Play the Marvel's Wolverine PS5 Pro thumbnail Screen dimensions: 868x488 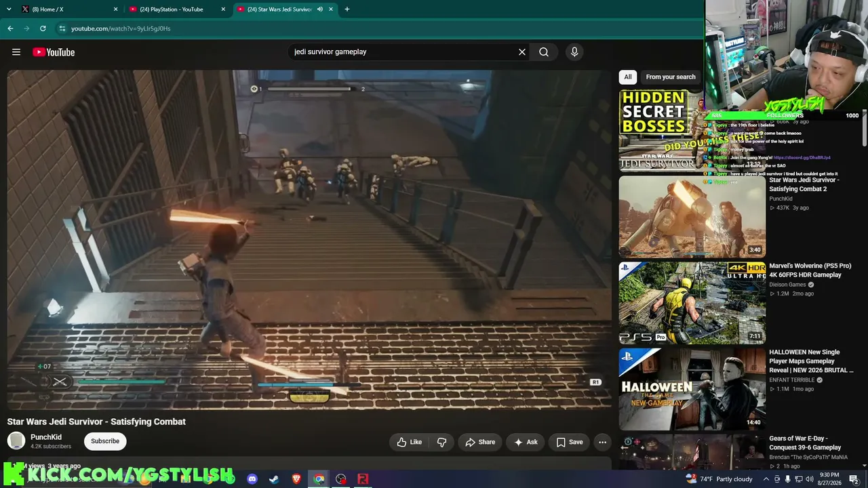pyautogui.click(x=692, y=303)
